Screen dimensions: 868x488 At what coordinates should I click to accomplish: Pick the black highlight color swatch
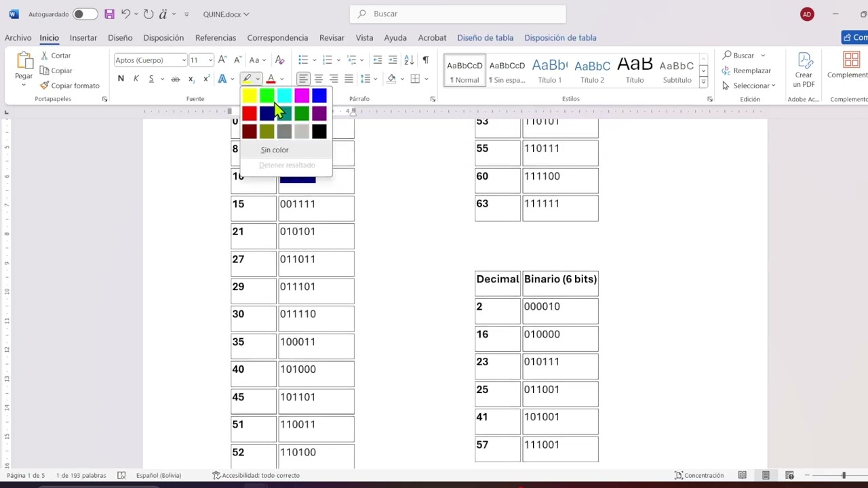point(319,131)
